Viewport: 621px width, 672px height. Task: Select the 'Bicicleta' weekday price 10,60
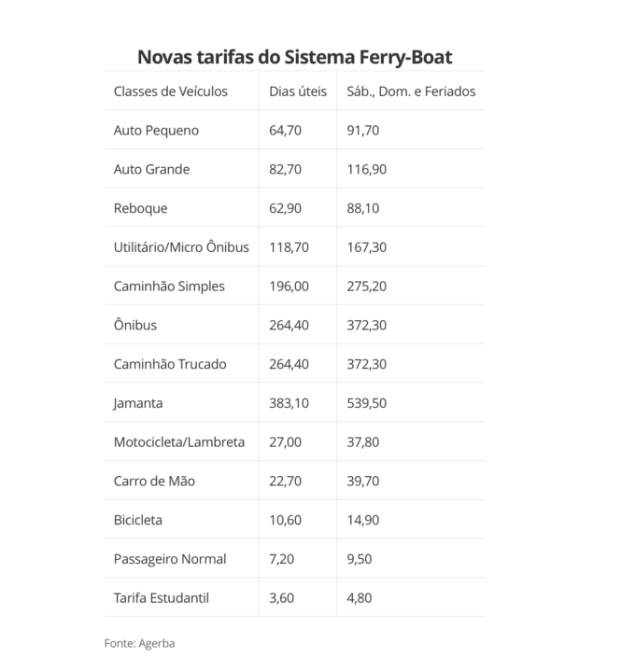[x=285, y=520]
